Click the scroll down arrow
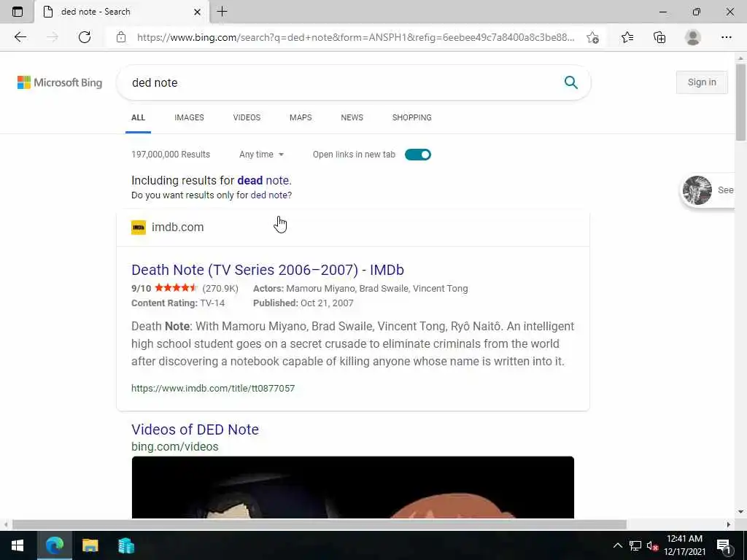 click(x=740, y=512)
